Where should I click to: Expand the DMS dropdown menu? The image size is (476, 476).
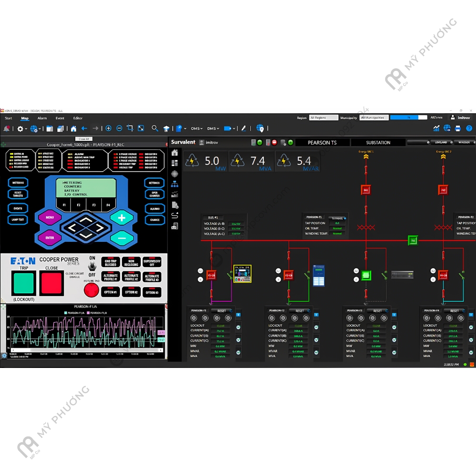pos(213,129)
